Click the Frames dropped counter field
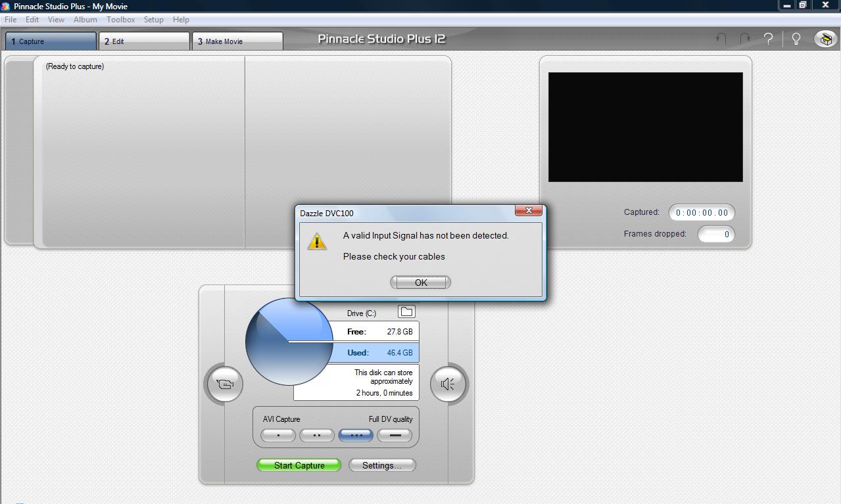841x504 pixels. [x=716, y=235]
